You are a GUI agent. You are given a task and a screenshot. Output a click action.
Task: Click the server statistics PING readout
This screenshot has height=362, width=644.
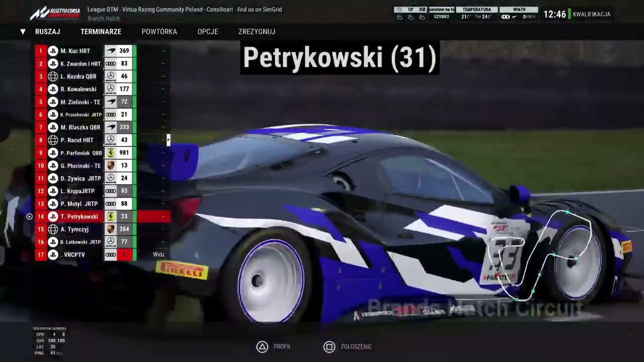click(x=49, y=353)
